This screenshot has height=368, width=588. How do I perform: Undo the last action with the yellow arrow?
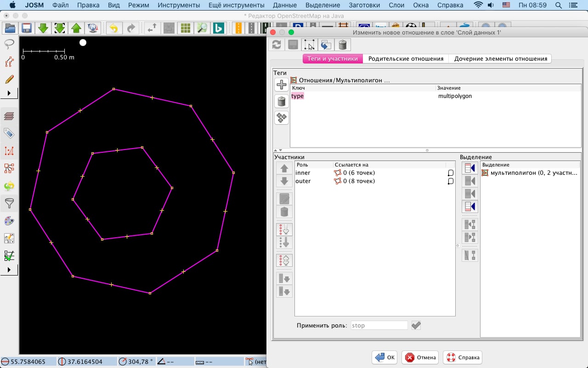113,28
